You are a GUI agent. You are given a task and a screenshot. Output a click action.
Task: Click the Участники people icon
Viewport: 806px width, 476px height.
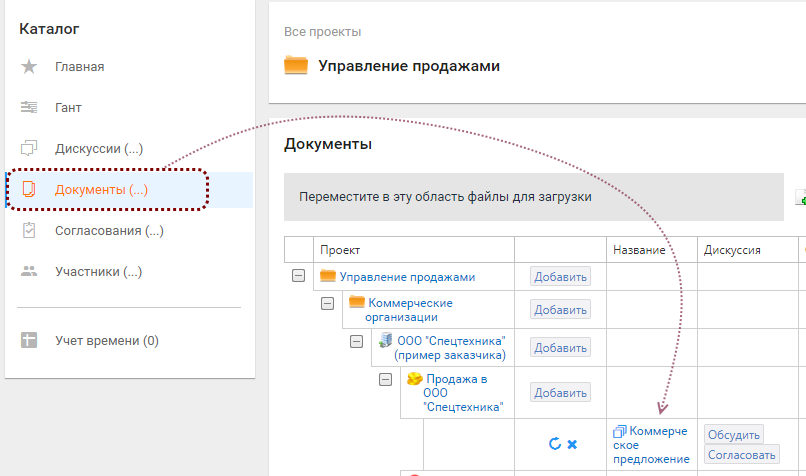point(29,271)
